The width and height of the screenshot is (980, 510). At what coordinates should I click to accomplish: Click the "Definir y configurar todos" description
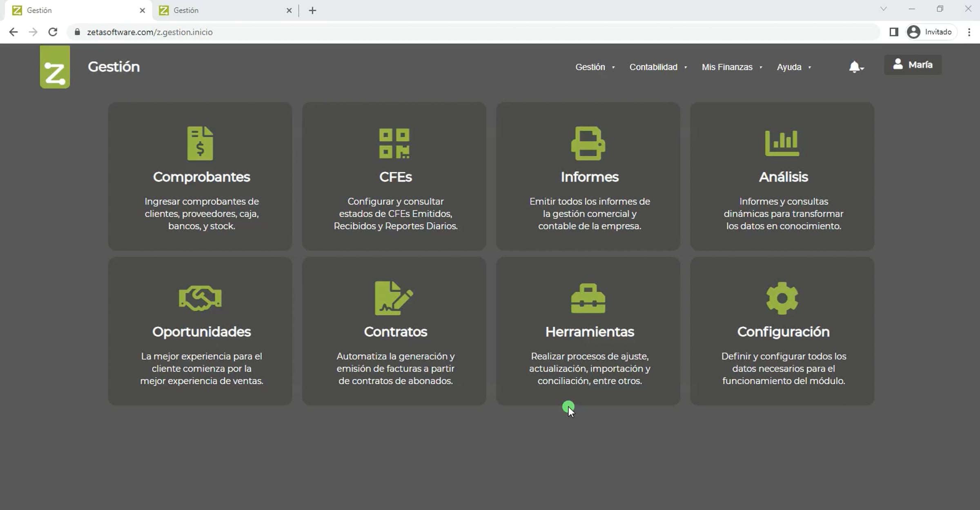[x=783, y=369]
